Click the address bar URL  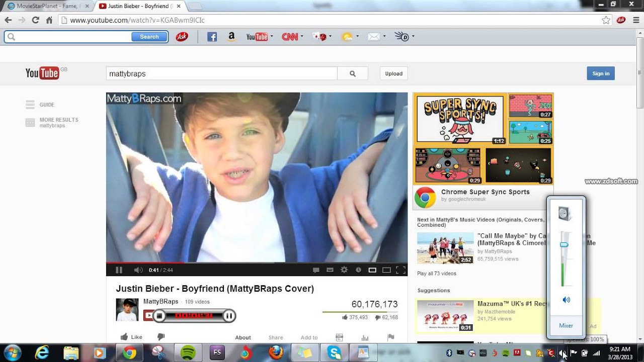click(x=137, y=20)
